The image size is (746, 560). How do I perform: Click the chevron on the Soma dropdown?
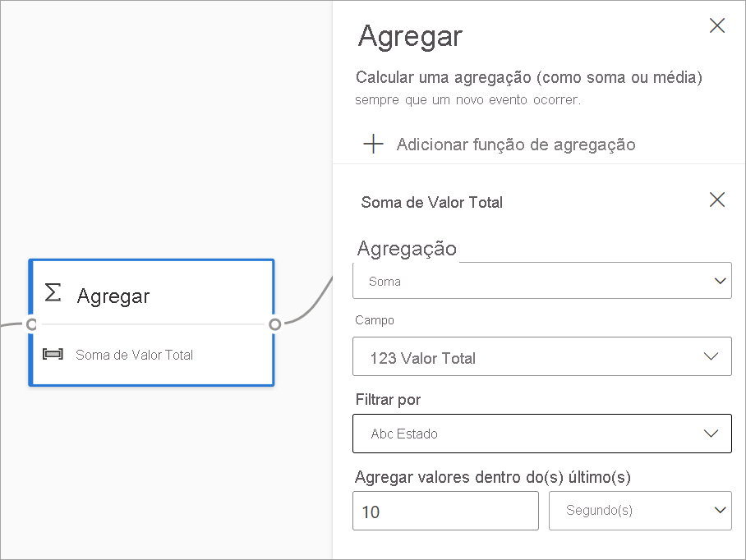click(x=721, y=280)
